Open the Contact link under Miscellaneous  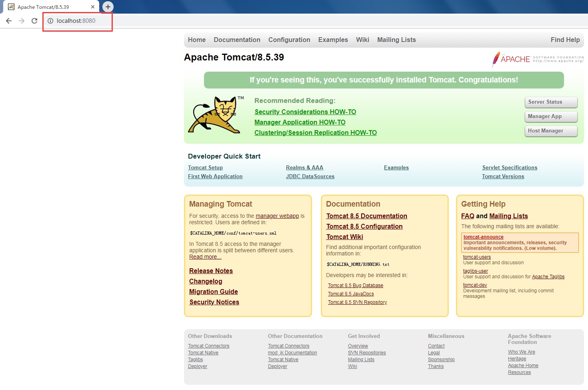click(x=436, y=346)
